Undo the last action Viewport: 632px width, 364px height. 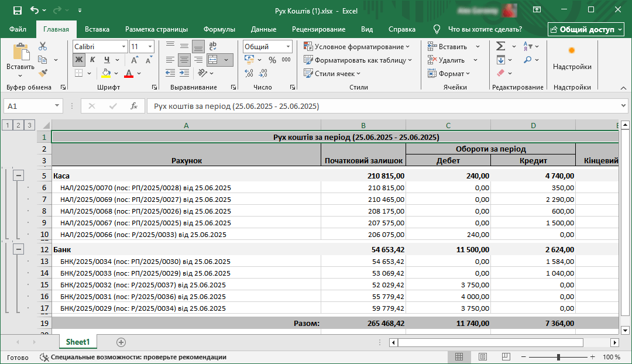pos(35,11)
